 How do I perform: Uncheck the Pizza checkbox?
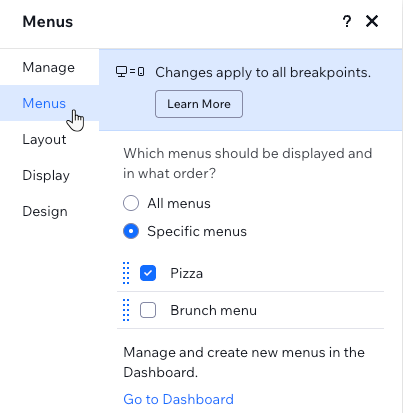tap(148, 273)
